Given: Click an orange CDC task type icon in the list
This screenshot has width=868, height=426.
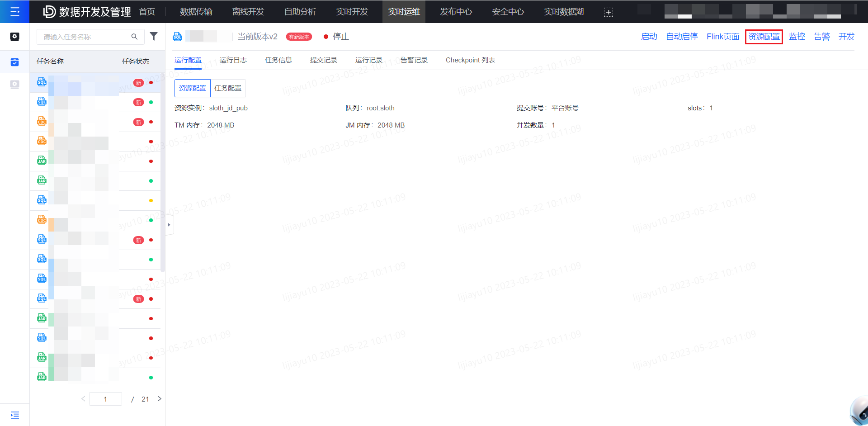Looking at the screenshot, I should (x=41, y=121).
